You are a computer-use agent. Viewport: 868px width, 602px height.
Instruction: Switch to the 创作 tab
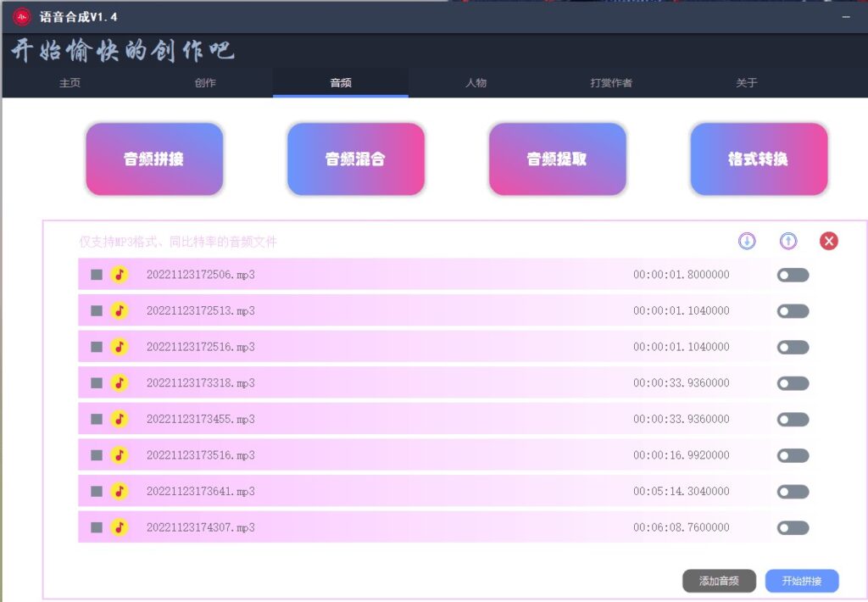[x=205, y=82]
